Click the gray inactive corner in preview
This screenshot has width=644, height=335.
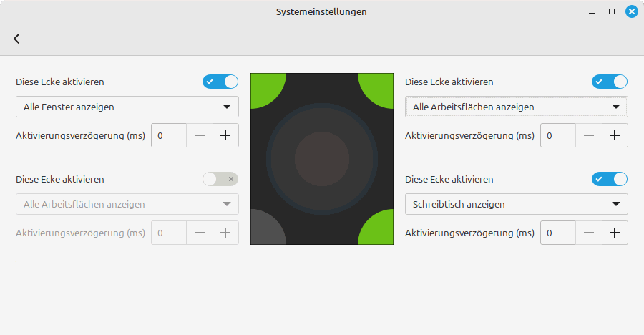264,230
